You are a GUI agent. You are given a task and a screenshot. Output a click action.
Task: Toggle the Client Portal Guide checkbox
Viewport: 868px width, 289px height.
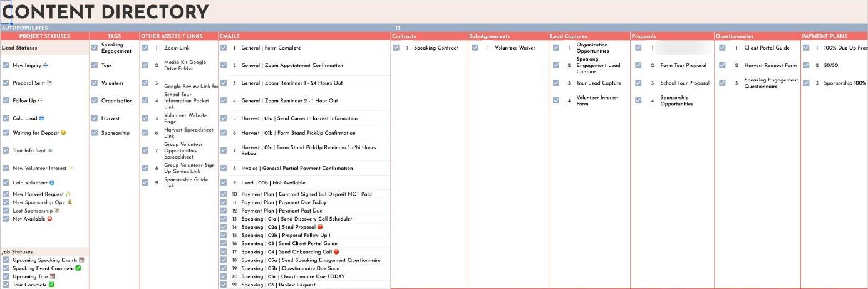(722, 48)
